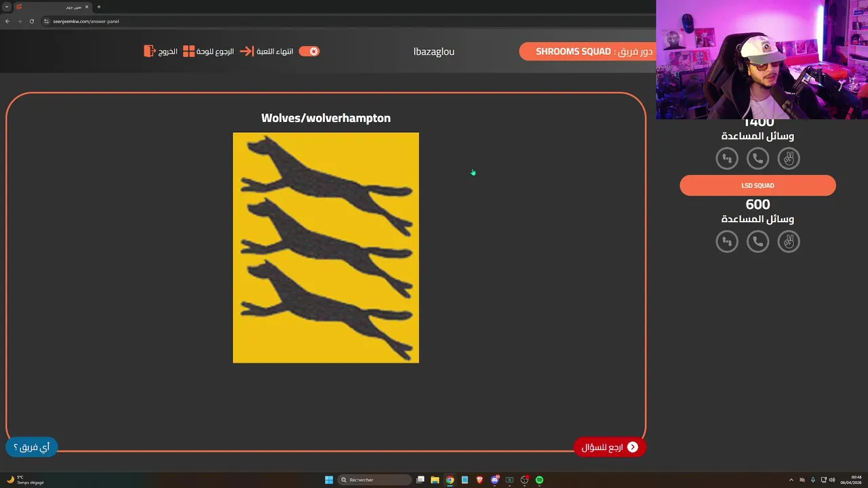
Task: Click the Rechercher taskbar search box
Action: [x=375, y=480]
